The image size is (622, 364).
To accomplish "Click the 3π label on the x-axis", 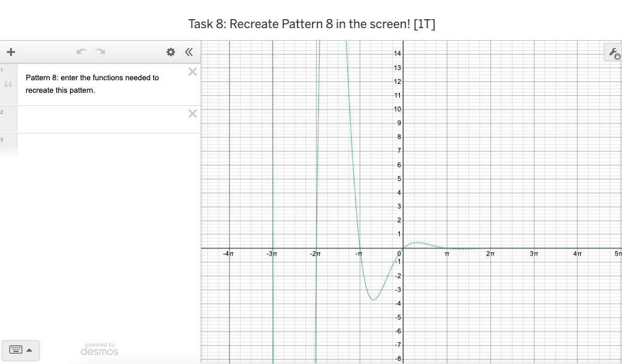I will coord(534,254).
